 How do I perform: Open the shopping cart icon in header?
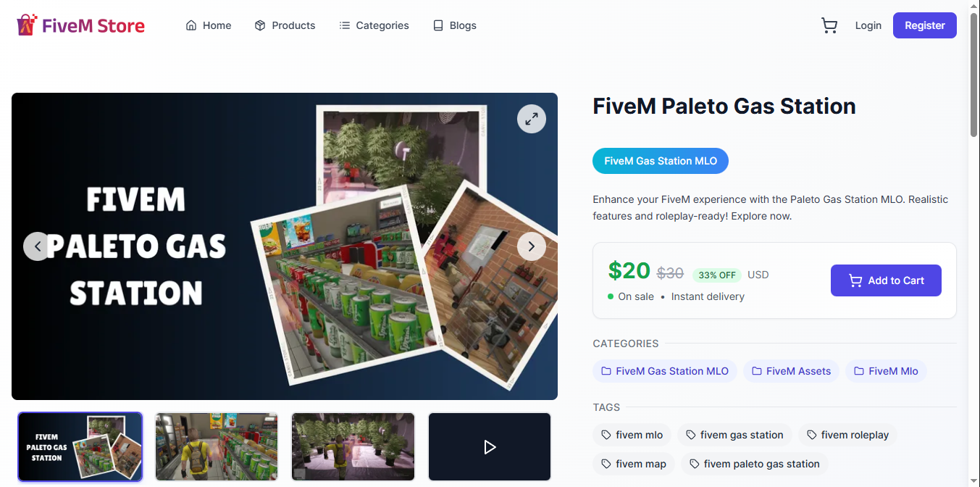(829, 25)
